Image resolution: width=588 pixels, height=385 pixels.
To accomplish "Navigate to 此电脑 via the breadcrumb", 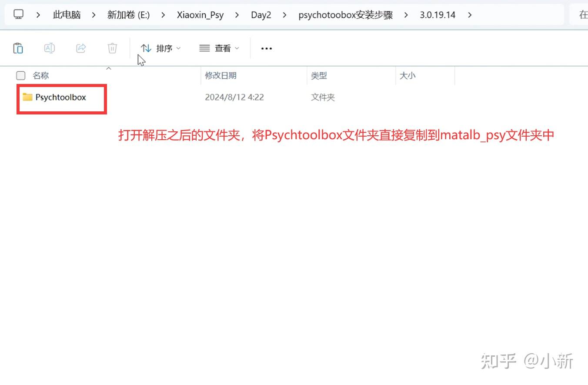I will (x=66, y=14).
